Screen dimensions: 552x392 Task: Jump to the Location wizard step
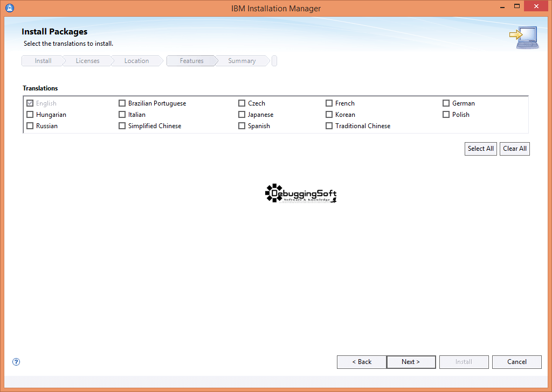[x=136, y=61]
